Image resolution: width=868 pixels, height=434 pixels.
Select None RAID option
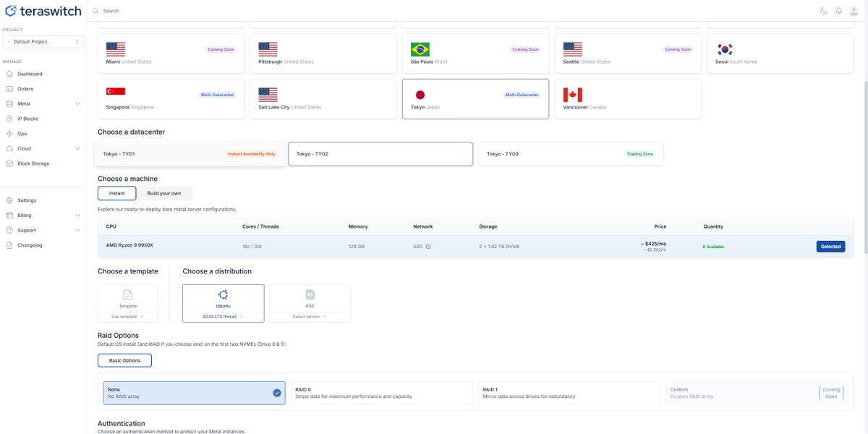tap(195, 393)
